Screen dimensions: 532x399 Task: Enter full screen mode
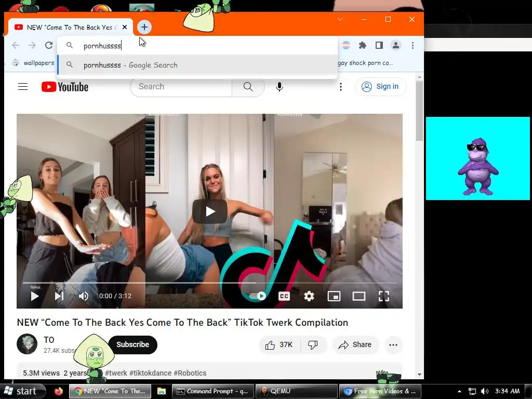[384, 296]
